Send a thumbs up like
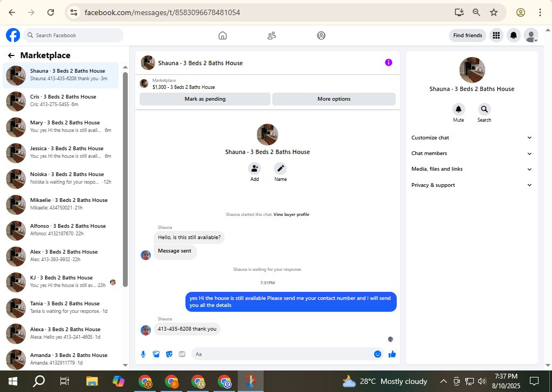Screen dimensions: 552x392 point(392,354)
